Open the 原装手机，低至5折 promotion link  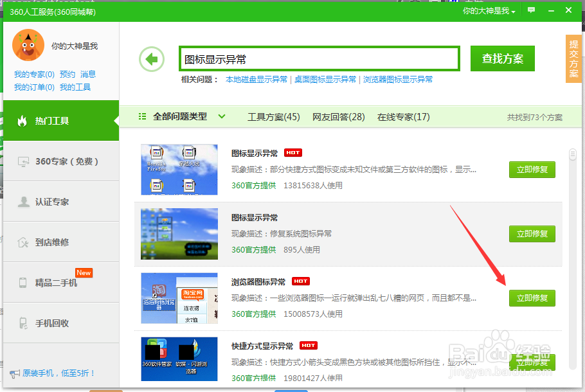(59, 373)
